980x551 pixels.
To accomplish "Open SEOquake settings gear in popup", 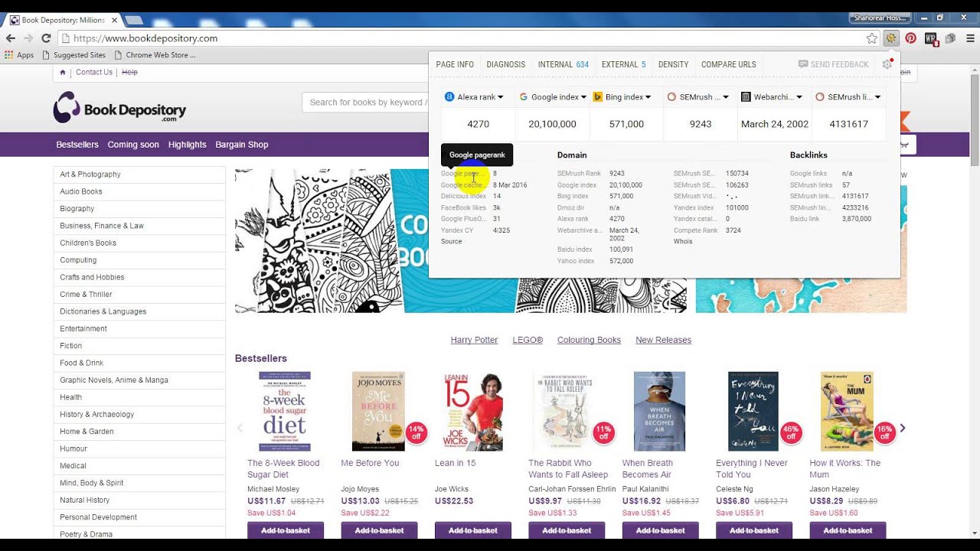I will [x=887, y=64].
